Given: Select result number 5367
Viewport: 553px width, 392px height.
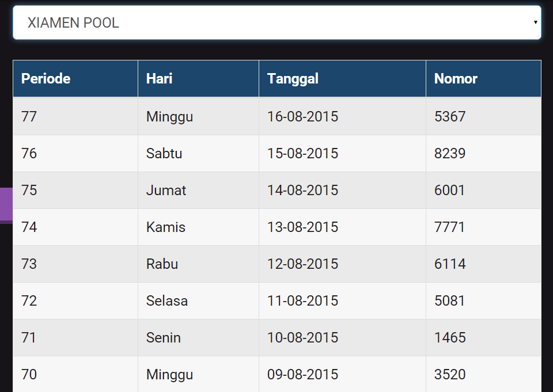Looking at the screenshot, I should tap(450, 117).
